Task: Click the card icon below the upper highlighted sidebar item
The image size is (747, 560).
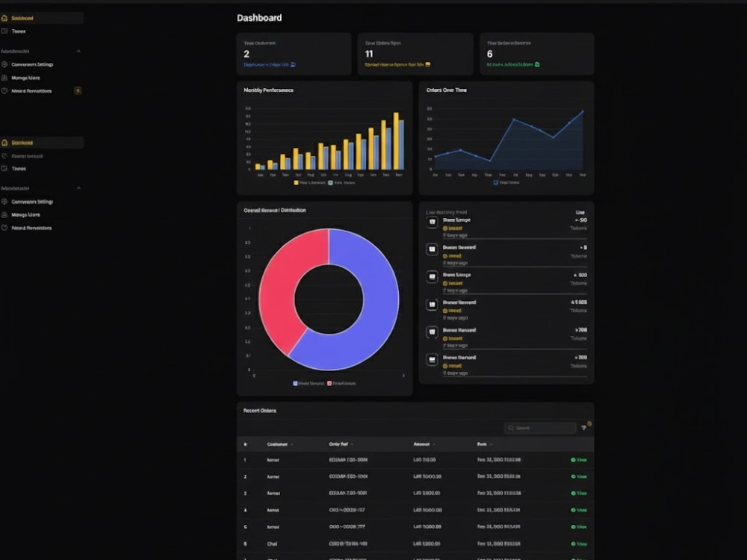Action: 4,31
